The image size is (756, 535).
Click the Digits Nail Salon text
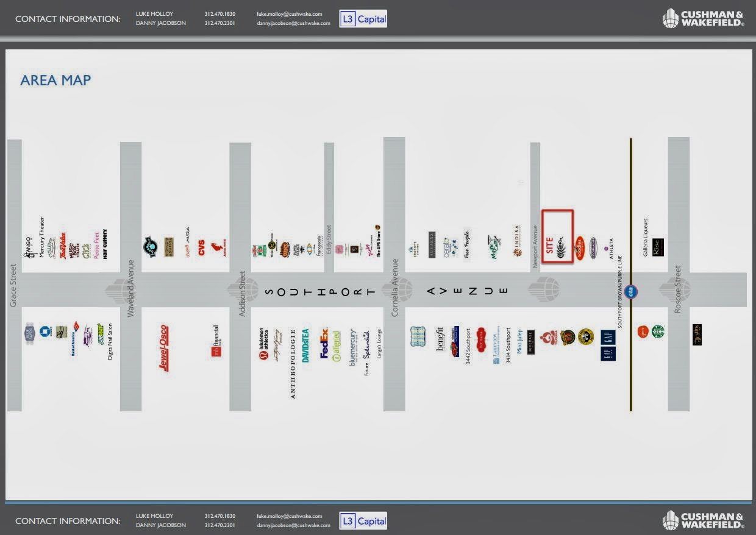tap(110, 341)
